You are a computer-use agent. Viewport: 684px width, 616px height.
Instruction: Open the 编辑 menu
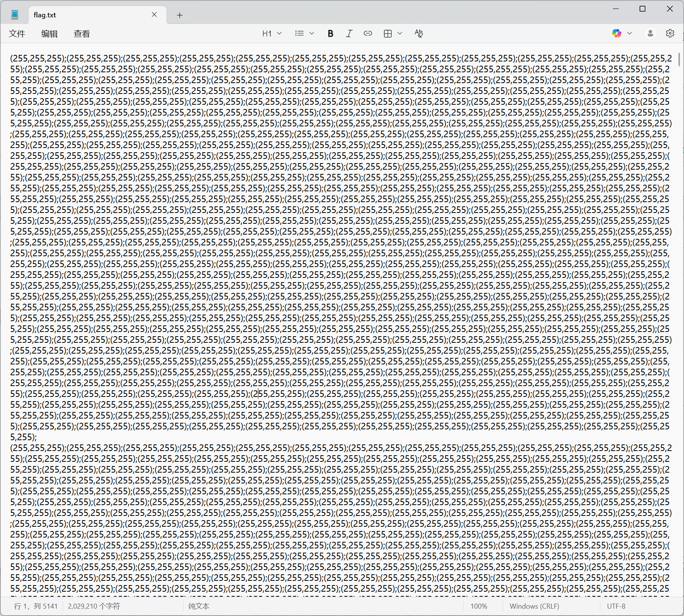pyautogui.click(x=49, y=34)
